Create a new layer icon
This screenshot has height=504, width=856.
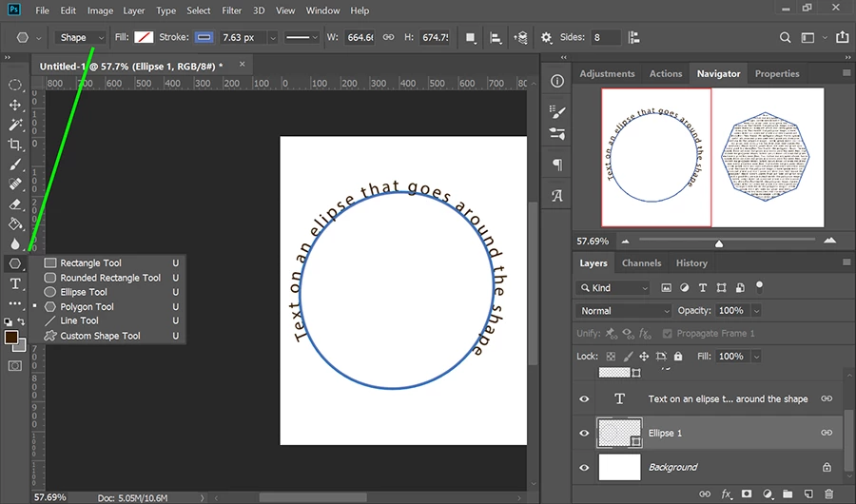808,494
